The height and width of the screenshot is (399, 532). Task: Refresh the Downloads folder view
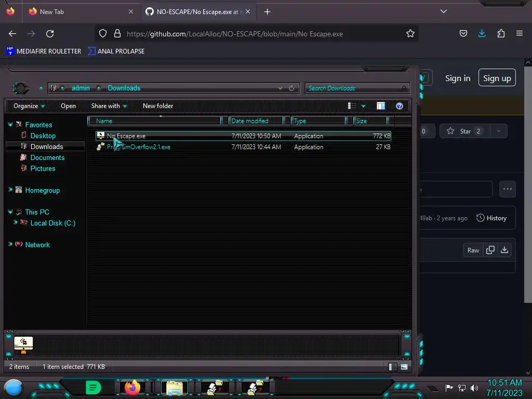pos(291,88)
